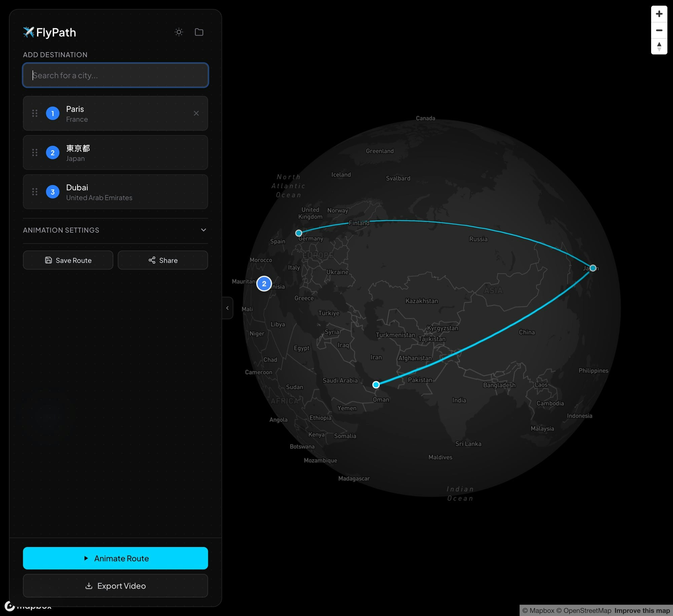Reset map pitch with the compass control
This screenshot has height=616, width=673.
[659, 46]
